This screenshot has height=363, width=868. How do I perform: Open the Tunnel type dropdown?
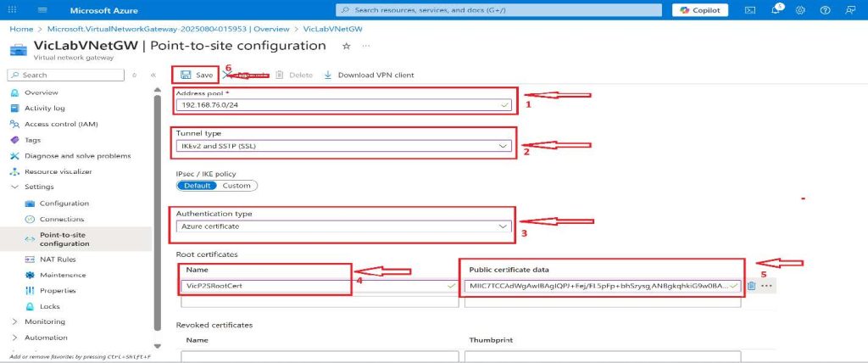click(344, 147)
